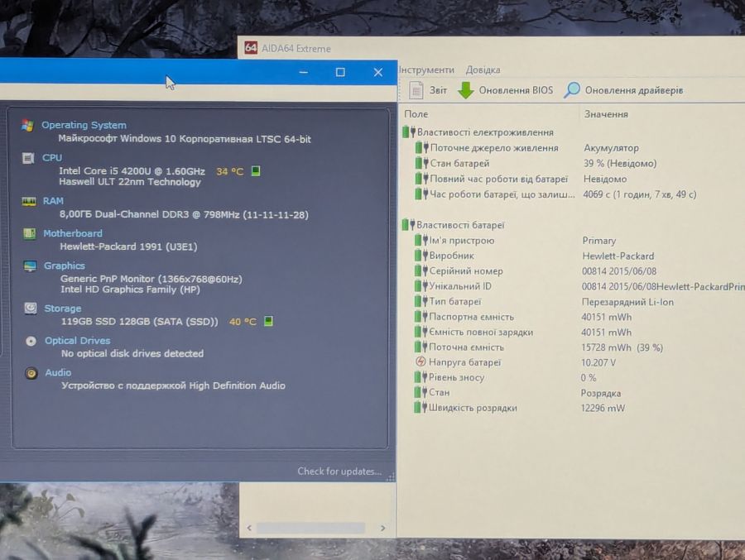Click Check for updates... link

(339, 471)
